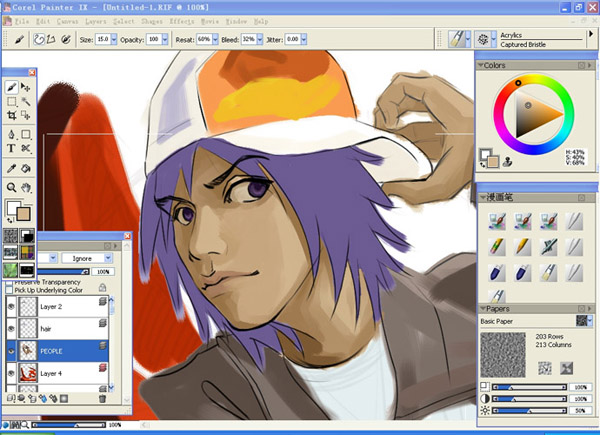Collapse the Papers panel
The height and width of the screenshot is (435, 600).
click(x=483, y=309)
